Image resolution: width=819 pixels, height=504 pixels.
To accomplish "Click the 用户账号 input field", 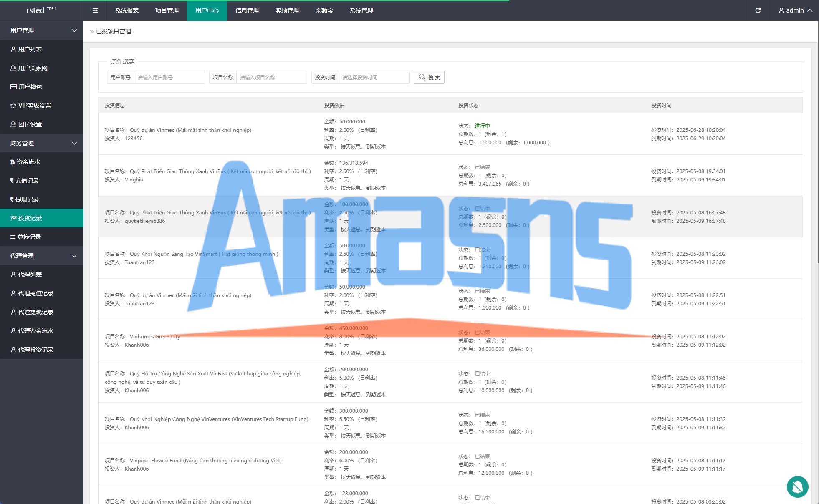I will pyautogui.click(x=169, y=77).
